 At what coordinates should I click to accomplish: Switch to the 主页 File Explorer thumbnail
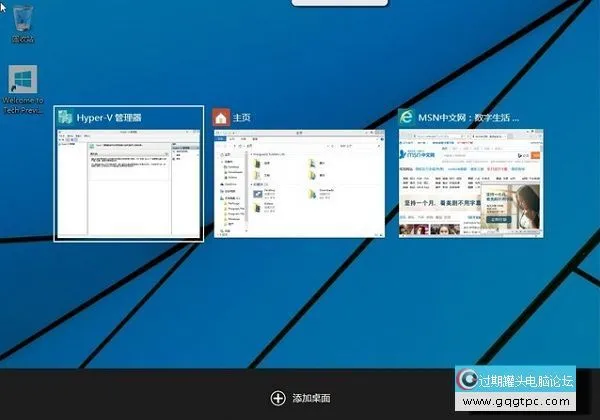pyautogui.click(x=299, y=184)
